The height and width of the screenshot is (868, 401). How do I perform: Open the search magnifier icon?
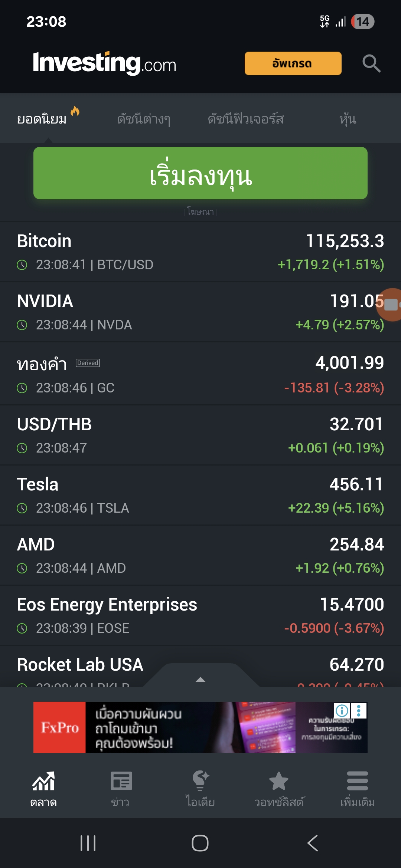coord(371,63)
